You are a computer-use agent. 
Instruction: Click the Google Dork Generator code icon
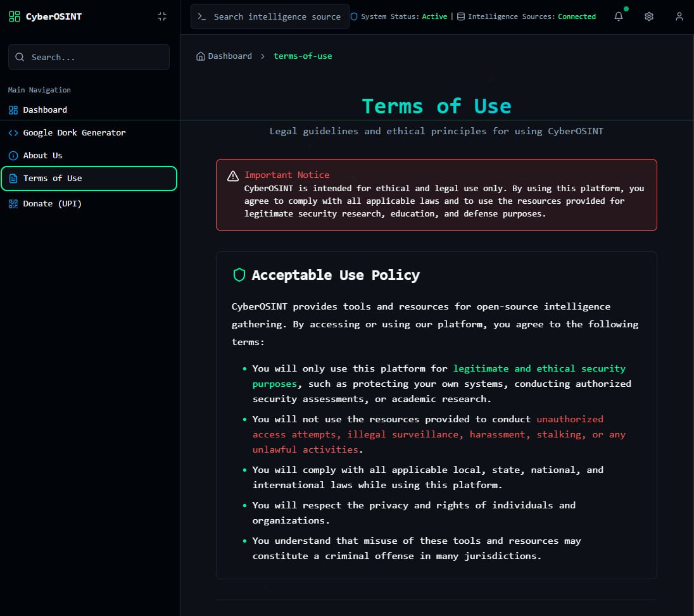click(x=13, y=133)
